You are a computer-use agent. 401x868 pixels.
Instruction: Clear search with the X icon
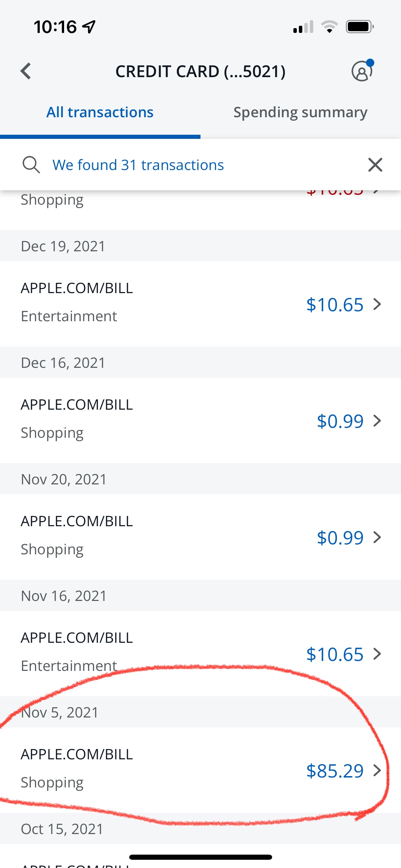pos(375,165)
